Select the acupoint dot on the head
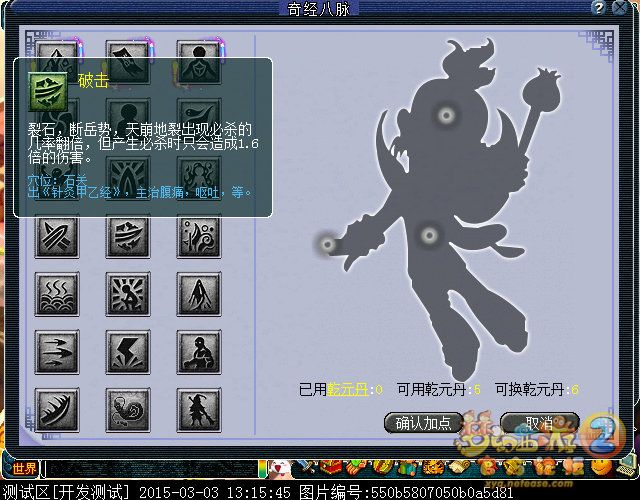The width and height of the screenshot is (640, 500). click(446, 116)
